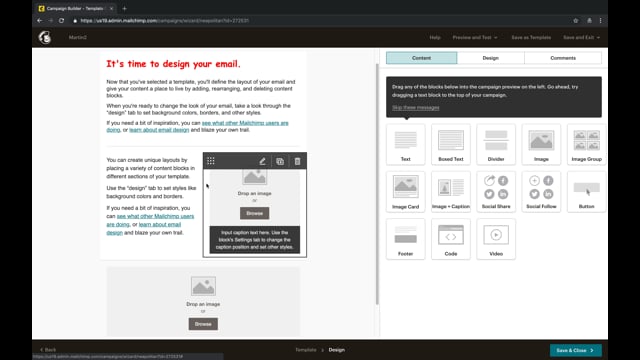Open 'learn about email design' link in first section

pyautogui.click(x=159, y=130)
